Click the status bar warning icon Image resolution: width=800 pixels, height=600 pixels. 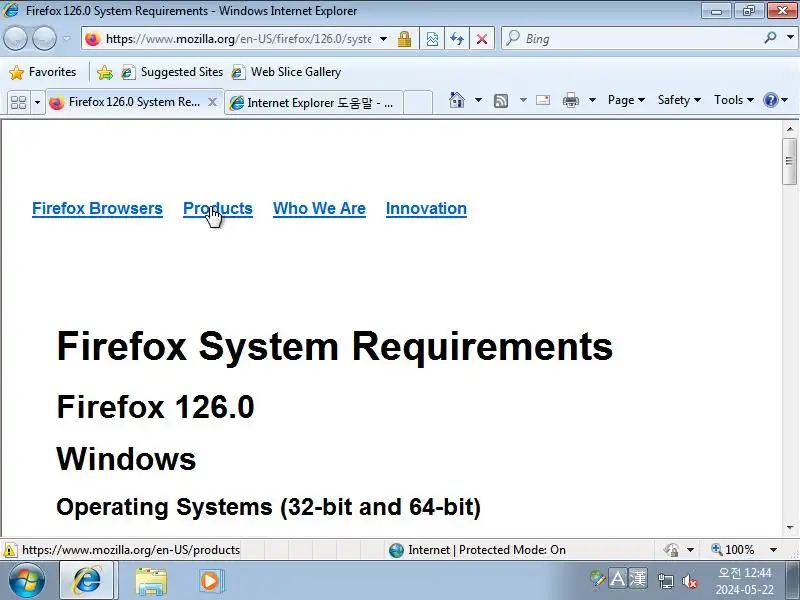tap(10, 550)
